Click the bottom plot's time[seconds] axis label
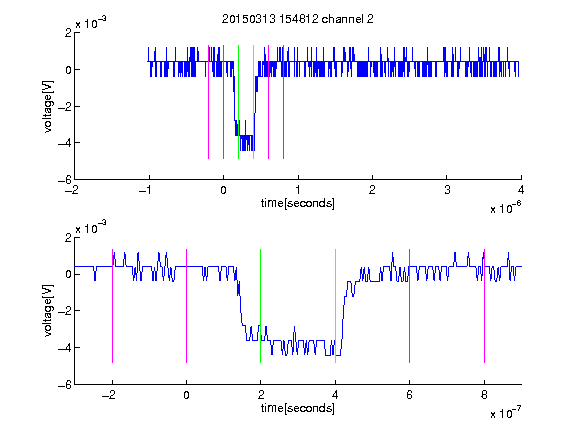Viewport: 576px width, 432px height. [x=298, y=408]
